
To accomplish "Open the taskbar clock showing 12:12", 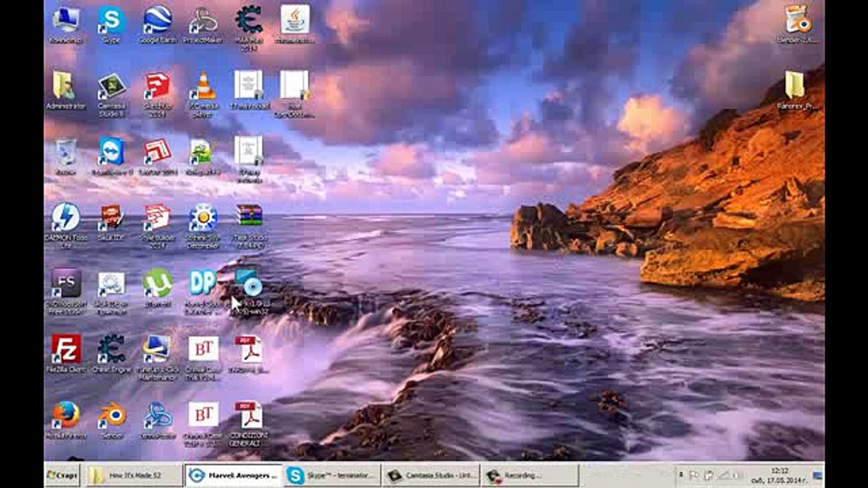I will (x=780, y=475).
